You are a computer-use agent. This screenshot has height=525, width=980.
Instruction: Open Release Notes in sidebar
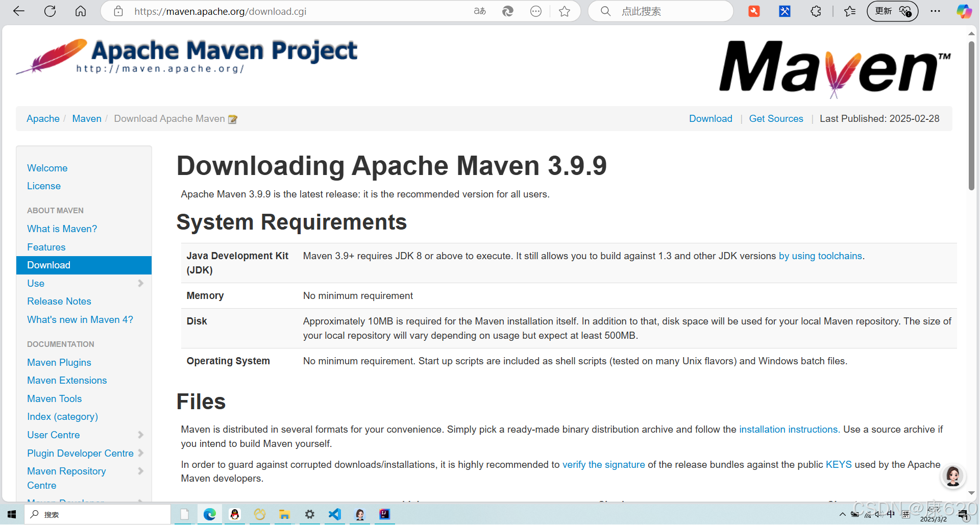[x=59, y=301]
